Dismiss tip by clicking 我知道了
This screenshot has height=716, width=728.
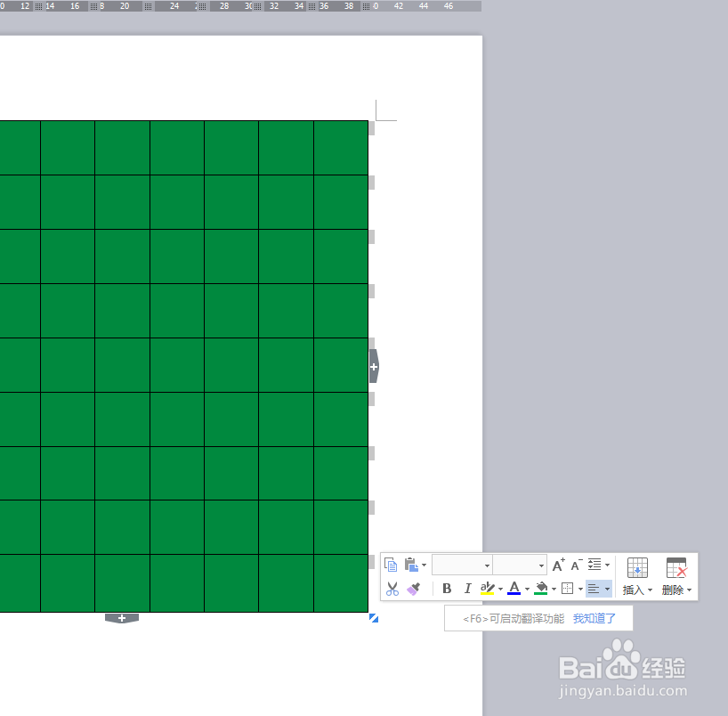point(595,618)
